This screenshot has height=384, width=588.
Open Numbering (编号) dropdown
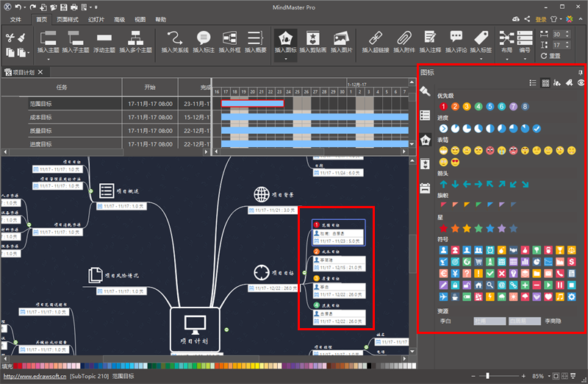525,59
